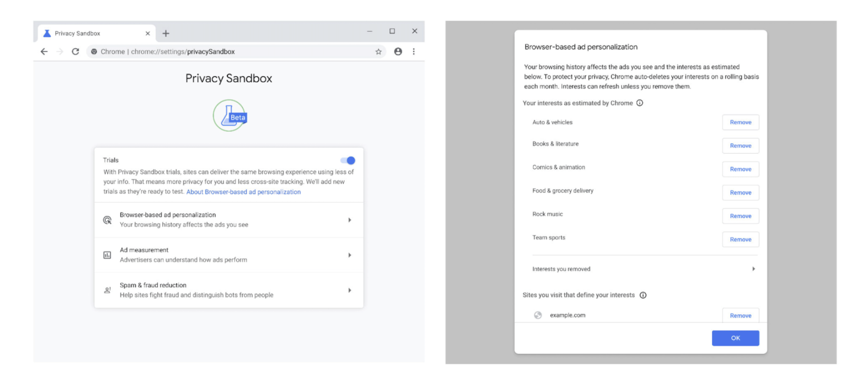Remove the Comics & animation interest
The width and height of the screenshot is (868, 370).
tap(740, 169)
